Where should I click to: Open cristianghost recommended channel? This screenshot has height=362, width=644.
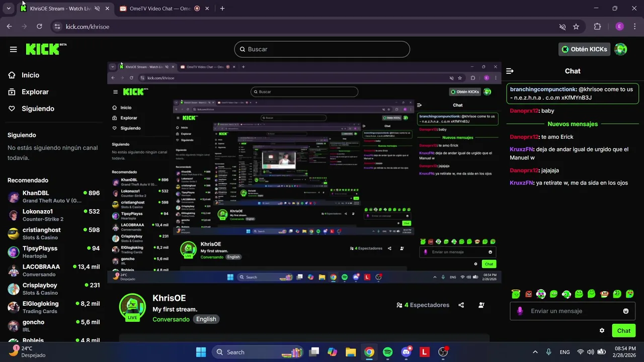coord(54,233)
